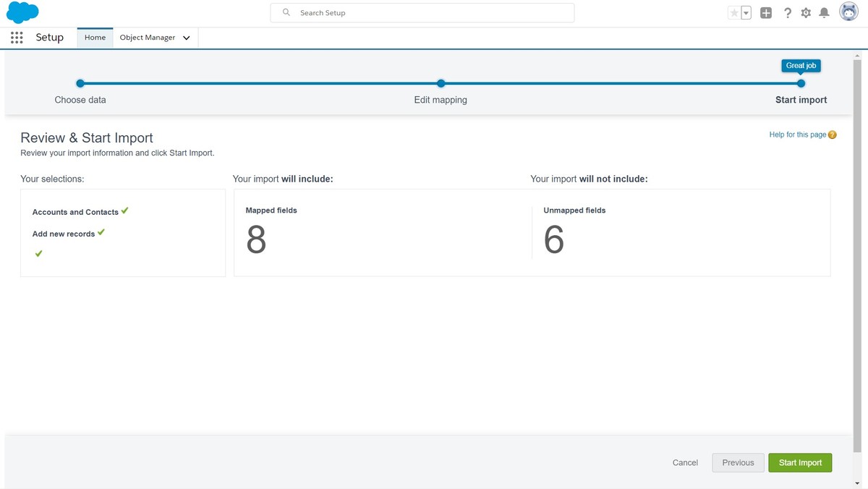Switch to the Object Manager tab
This screenshot has width=868, height=489.
pyautogui.click(x=147, y=37)
